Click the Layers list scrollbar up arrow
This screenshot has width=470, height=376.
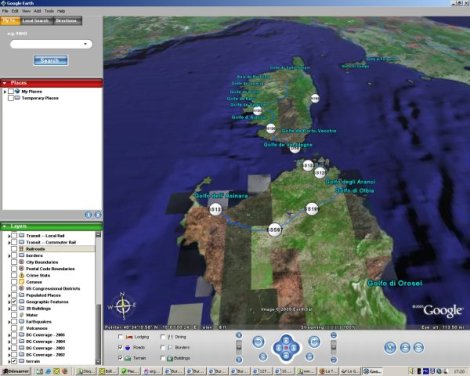point(98,235)
